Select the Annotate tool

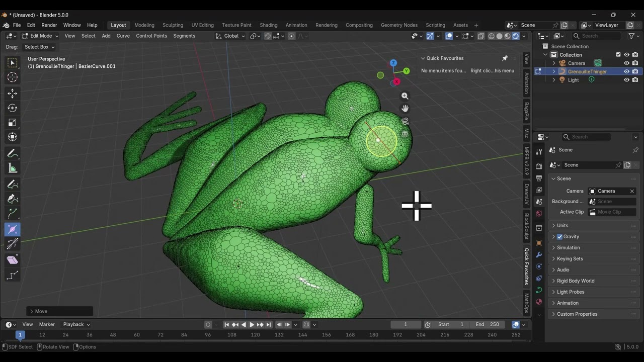tap(13, 154)
